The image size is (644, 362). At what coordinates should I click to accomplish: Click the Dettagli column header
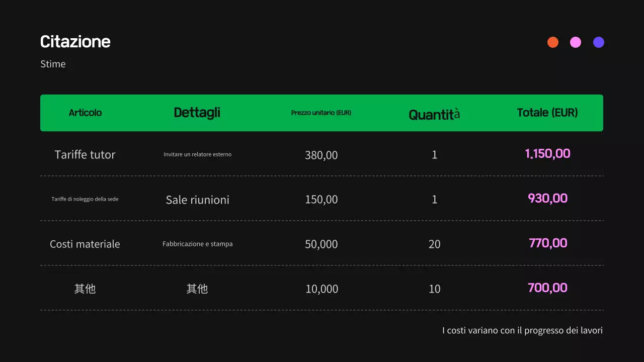point(197,113)
